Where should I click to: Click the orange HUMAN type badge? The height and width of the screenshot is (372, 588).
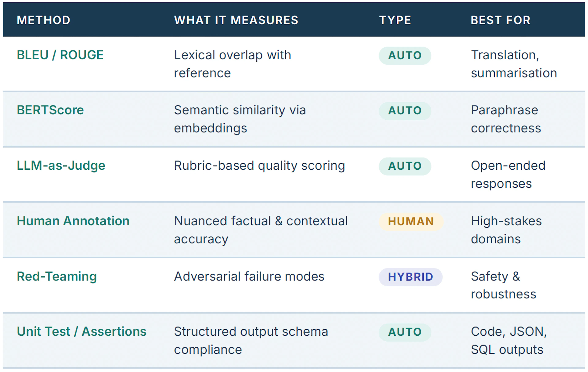pos(411,222)
